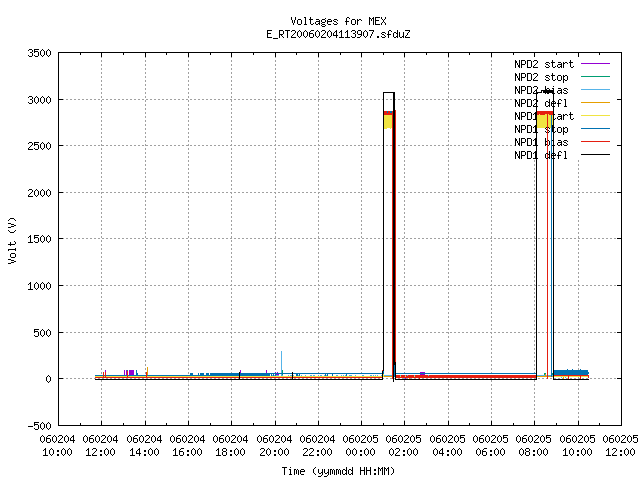Click the green NPD2 stop legend line

coord(596,77)
